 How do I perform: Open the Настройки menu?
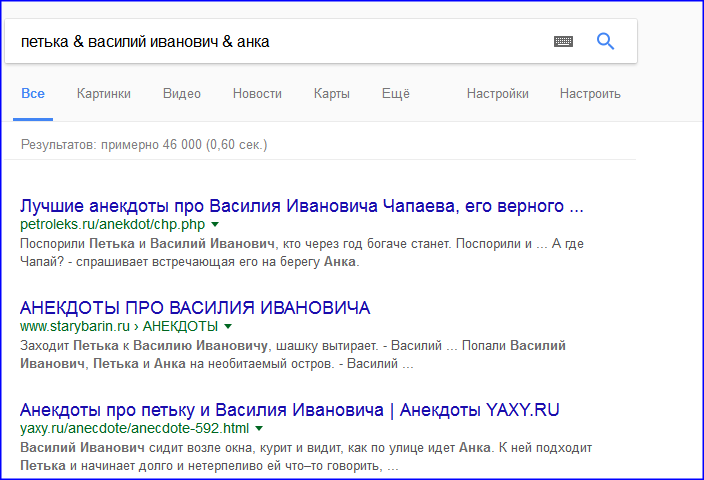pyautogui.click(x=497, y=94)
